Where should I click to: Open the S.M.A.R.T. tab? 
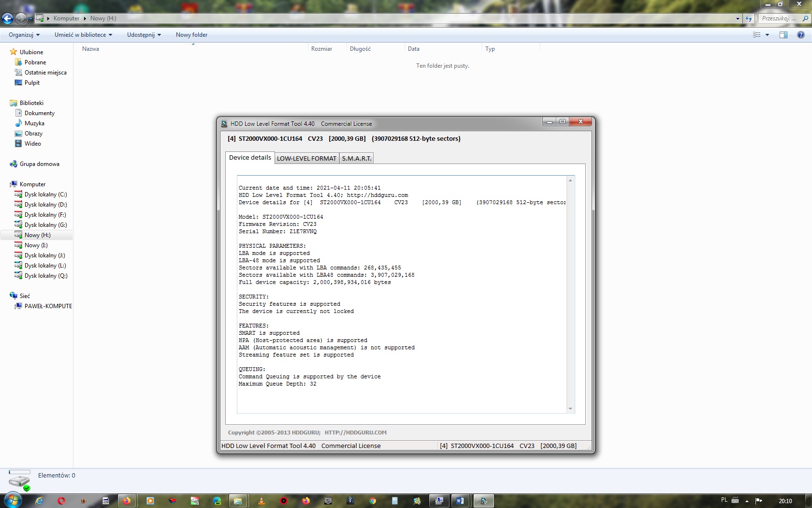coord(357,158)
